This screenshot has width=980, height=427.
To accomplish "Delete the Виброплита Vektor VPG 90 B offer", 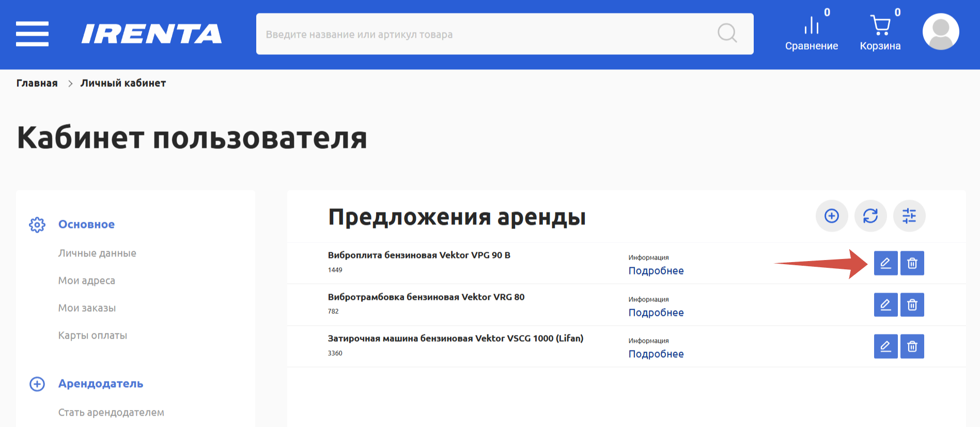I will click(912, 263).
